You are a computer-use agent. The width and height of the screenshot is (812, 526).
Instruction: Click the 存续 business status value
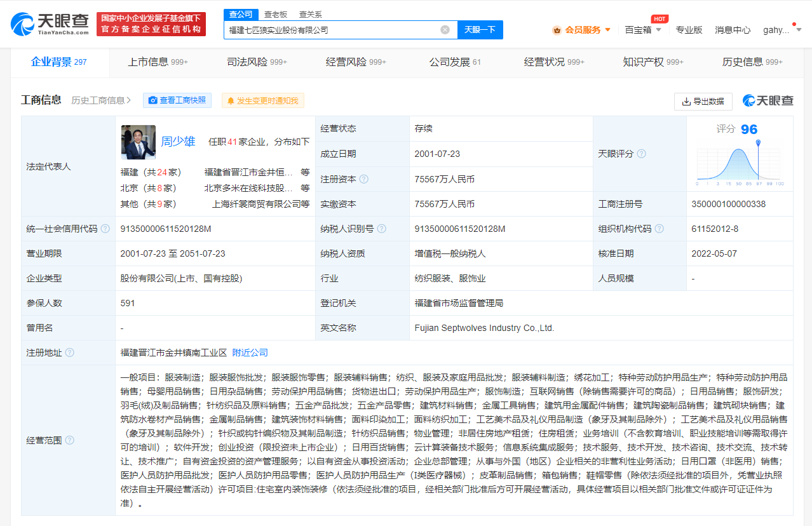pyautogui.click(x=423, y=128)
